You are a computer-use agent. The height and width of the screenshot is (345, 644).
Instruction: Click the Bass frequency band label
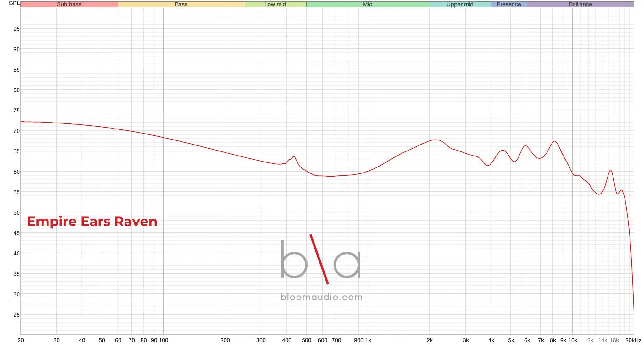pyautogui.click(x=181, y=4)
